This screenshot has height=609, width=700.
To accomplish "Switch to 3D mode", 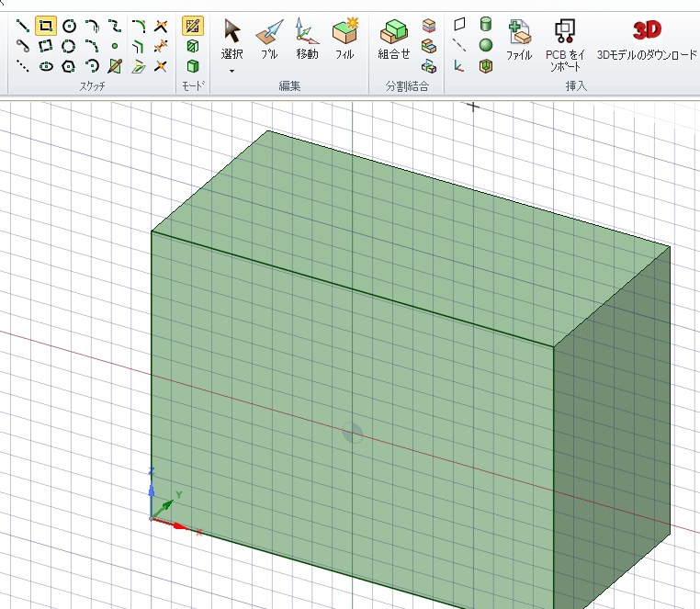I will tap(193, 66).
